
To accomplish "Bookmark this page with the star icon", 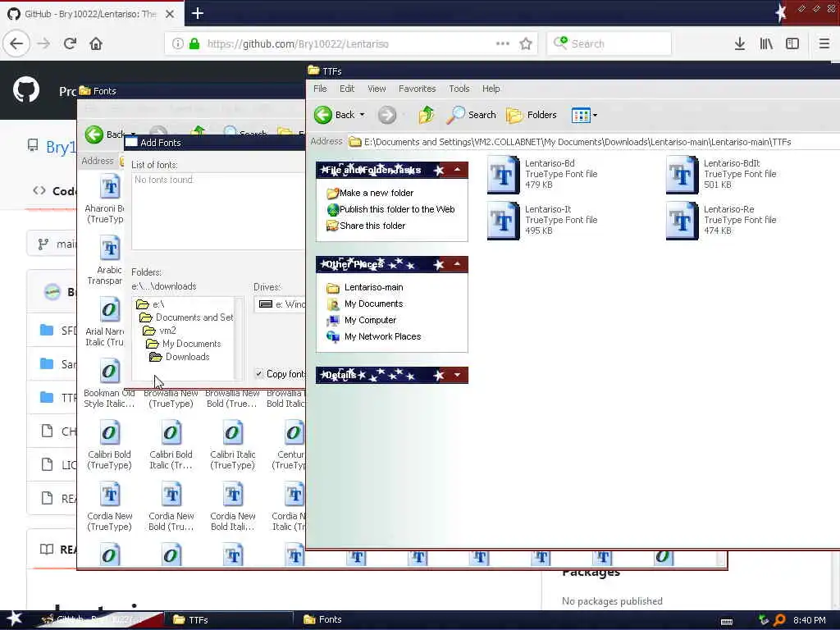I will click(x=526, y=43).
